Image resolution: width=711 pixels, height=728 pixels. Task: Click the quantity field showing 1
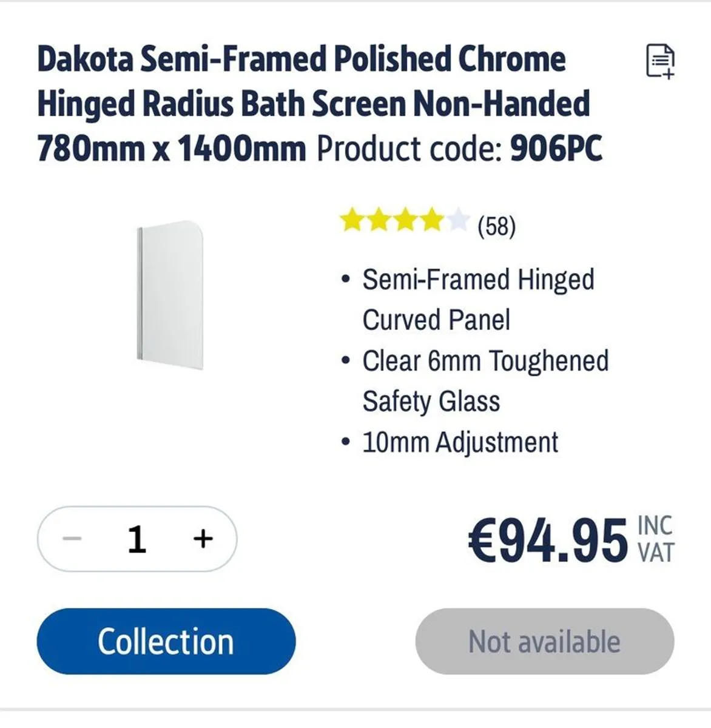pyautogui.click(x=137, y=539)
